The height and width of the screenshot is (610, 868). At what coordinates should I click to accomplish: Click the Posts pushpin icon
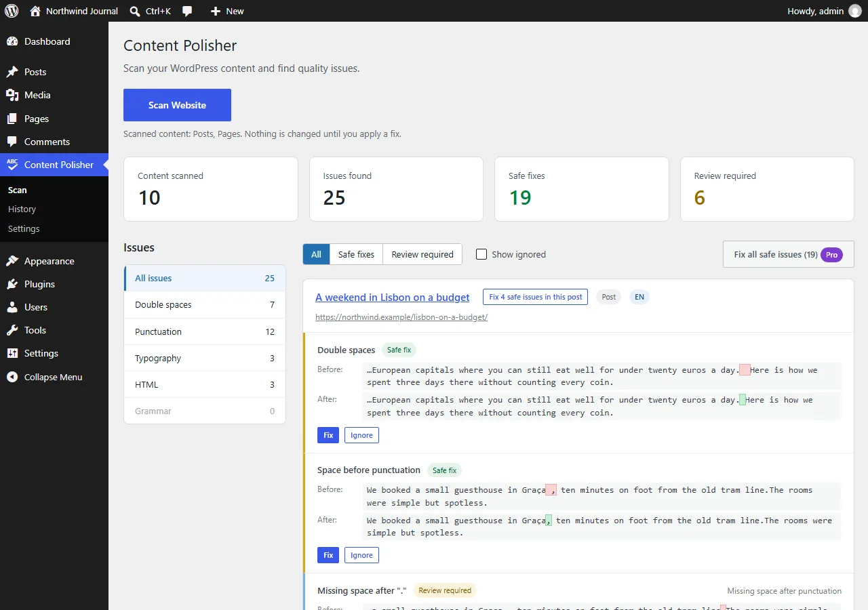tap(12, 72)
